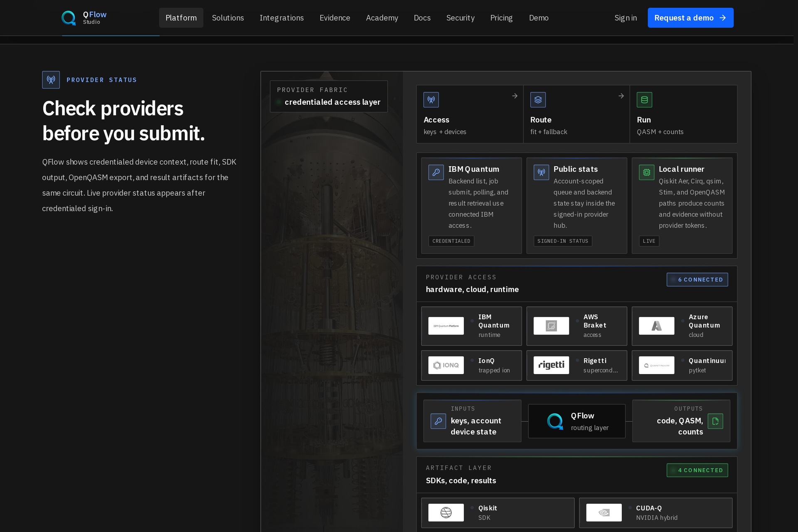
Task: Click the Sign in link
Action: 625,18
